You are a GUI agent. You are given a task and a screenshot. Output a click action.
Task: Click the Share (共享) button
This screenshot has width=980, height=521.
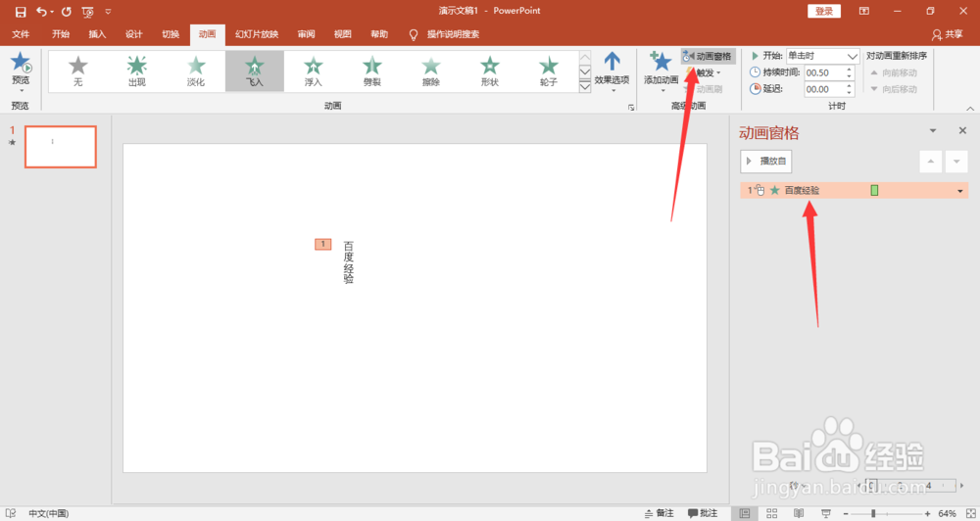(x=947, y=34)
